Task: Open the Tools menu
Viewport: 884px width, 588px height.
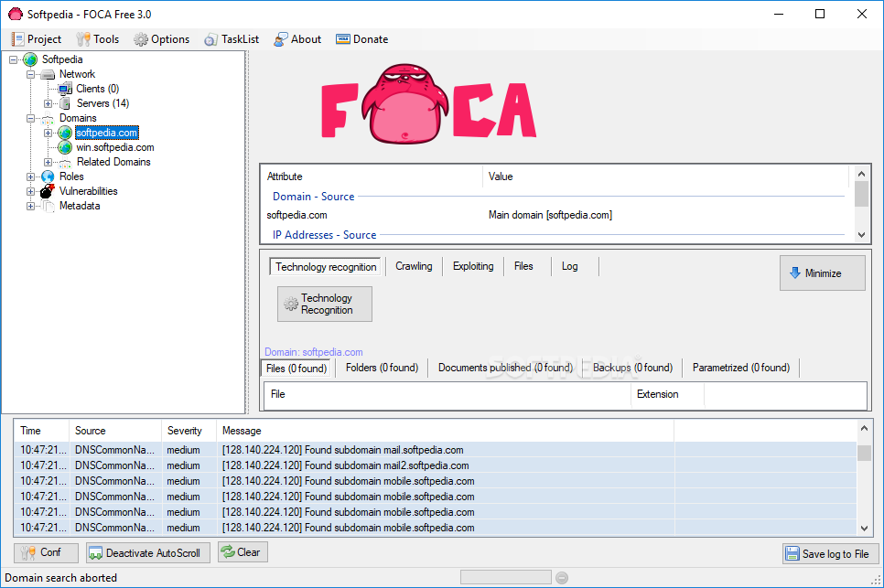Action: [98, 39]
